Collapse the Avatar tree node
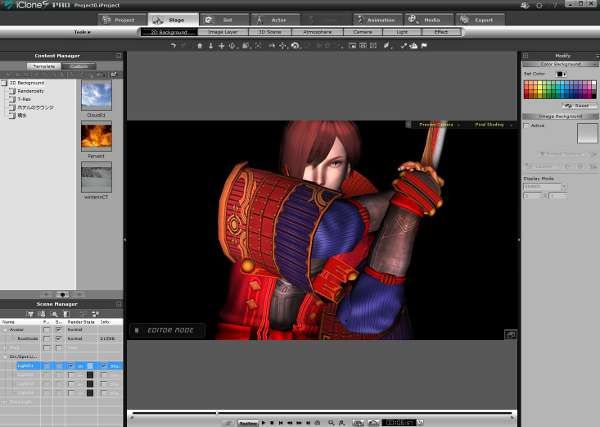Image resolution: width=600 pixels, height=427 pixels. click(x=5, y=329)
